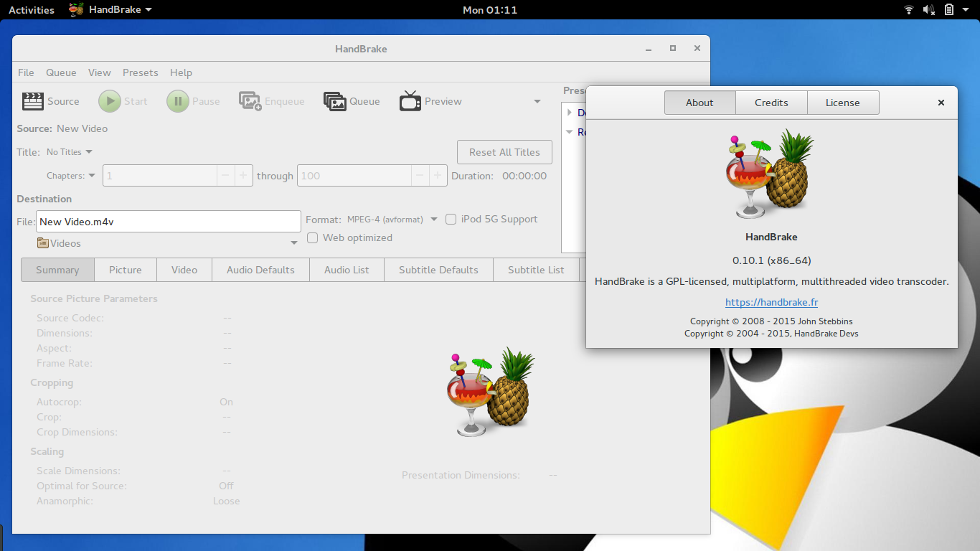The image size is (980, 551).
Task: Increase the start chapter value
Action: [x=244, y=176]
